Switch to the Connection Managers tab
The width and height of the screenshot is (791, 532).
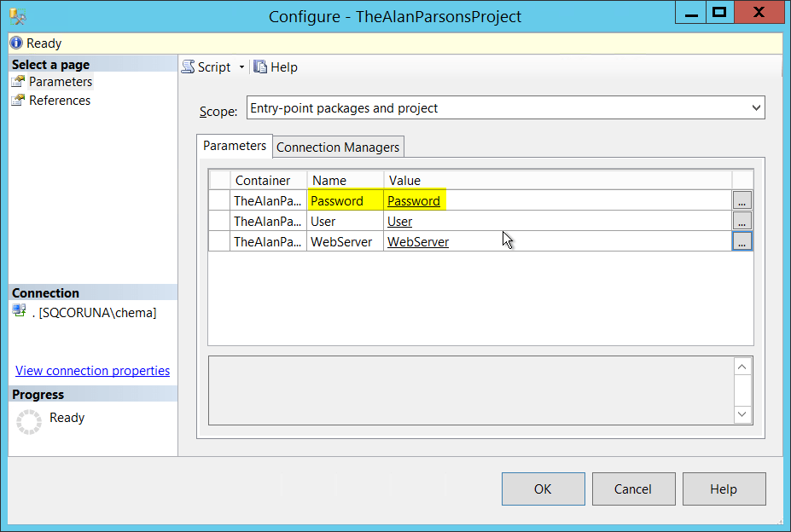[337, 147]
